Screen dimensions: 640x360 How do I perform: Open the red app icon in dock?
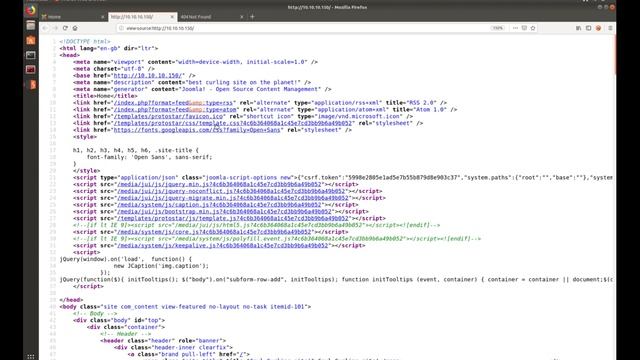(31, 69)
